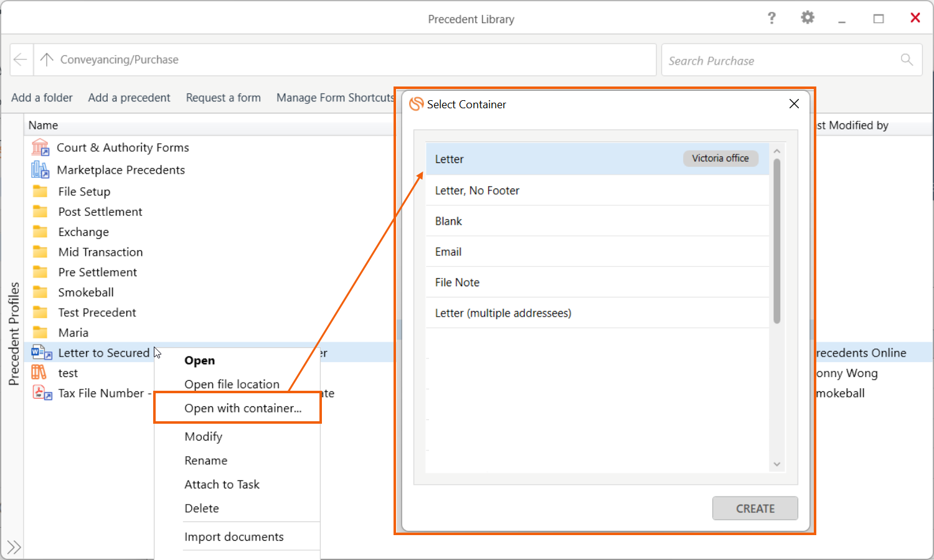Select Marketplace Precedents row text

(121, 170)
